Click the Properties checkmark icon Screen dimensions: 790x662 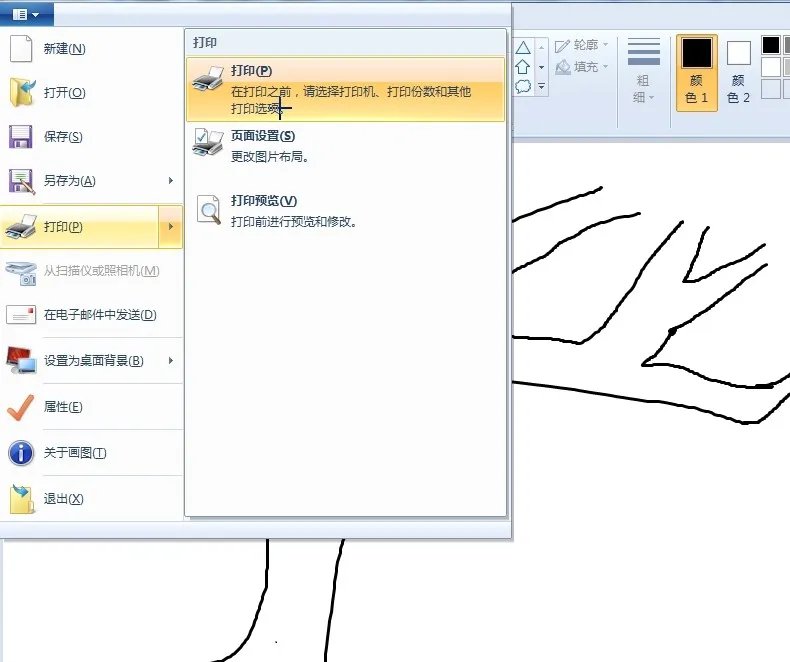pyautogui.click(x=21, y=407)
